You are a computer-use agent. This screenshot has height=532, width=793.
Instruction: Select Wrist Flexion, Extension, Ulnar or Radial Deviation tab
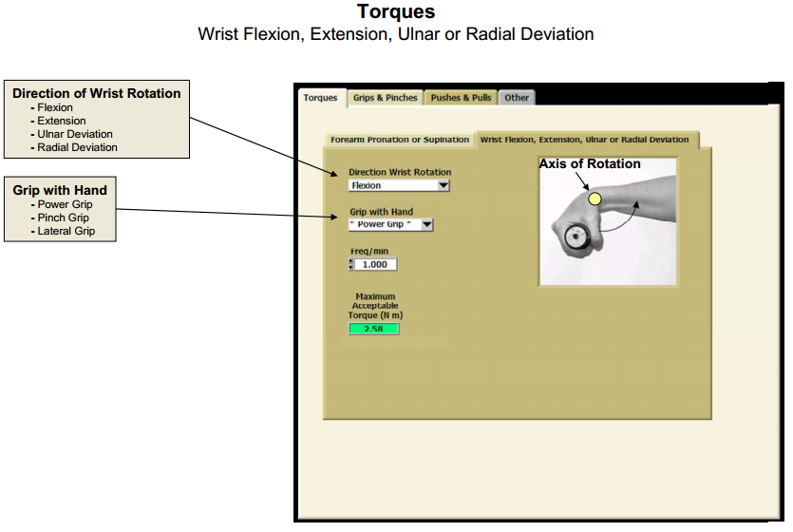(585, 140)
